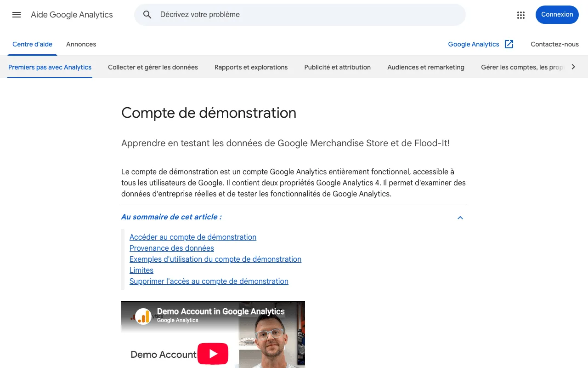Select Rapports et explorations category
This screenshot has width=588, height=368.
click(x=251, y=67)
